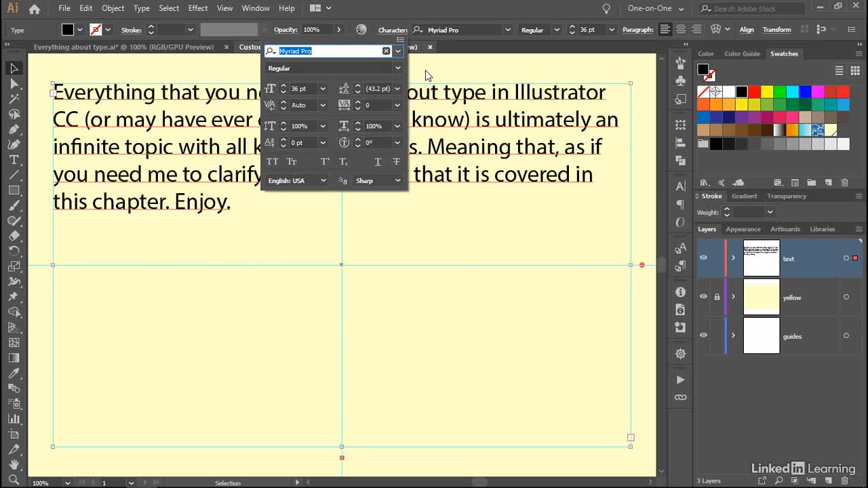This screenshot has width=868, height=488.
Task: Hide the text layer
Action: pyautogui.click(x=703, y=258)
